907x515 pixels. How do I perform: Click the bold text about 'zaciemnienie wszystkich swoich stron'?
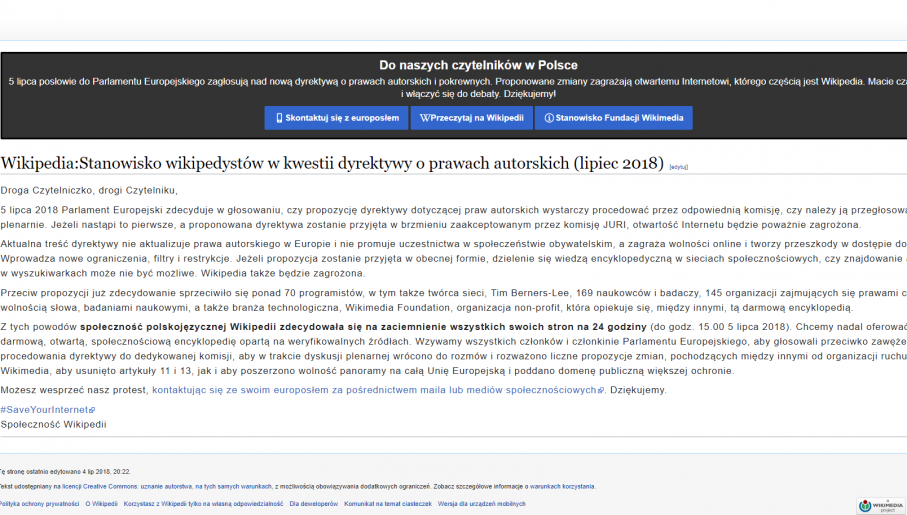pos(363,327)
